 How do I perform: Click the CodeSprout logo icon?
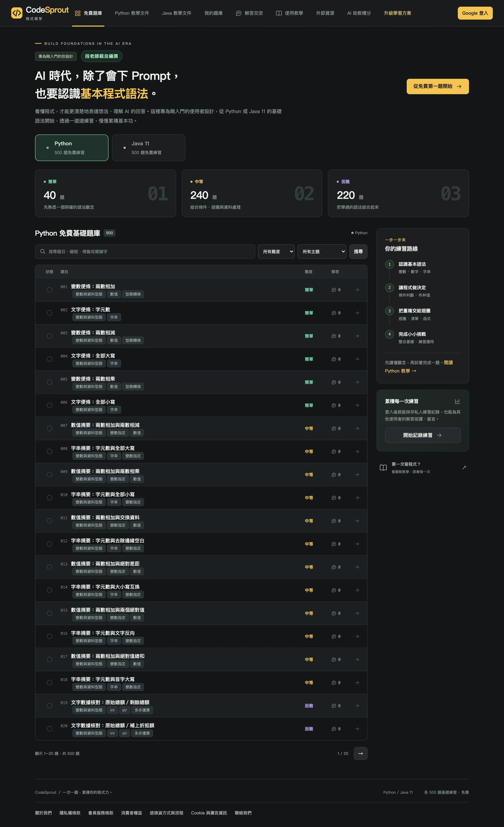pos(17,13)
